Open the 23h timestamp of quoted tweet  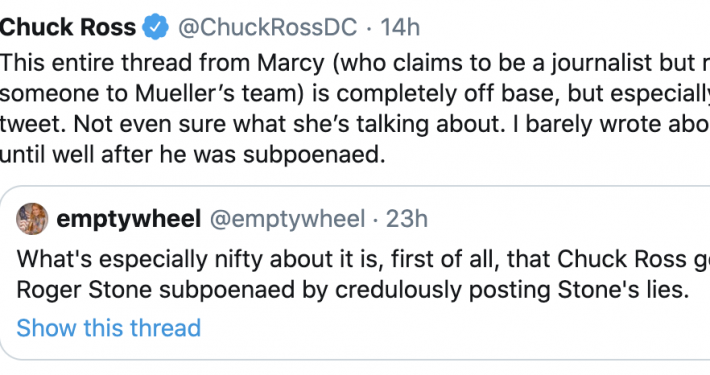[407, 219]
